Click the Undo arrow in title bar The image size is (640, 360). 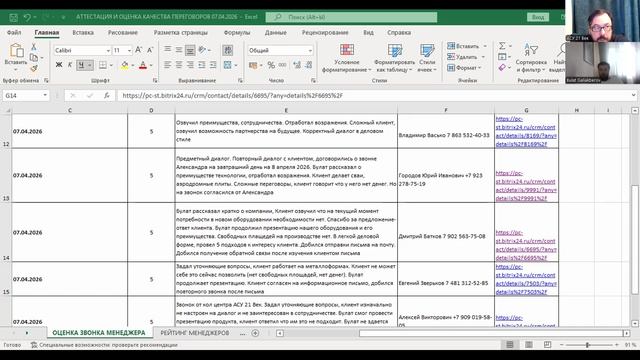27,17
